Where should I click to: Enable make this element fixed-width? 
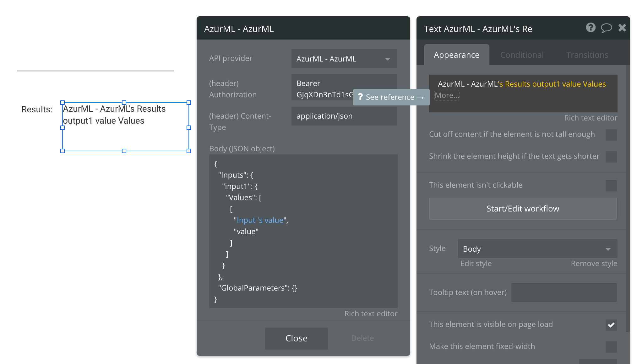point(611,347)
